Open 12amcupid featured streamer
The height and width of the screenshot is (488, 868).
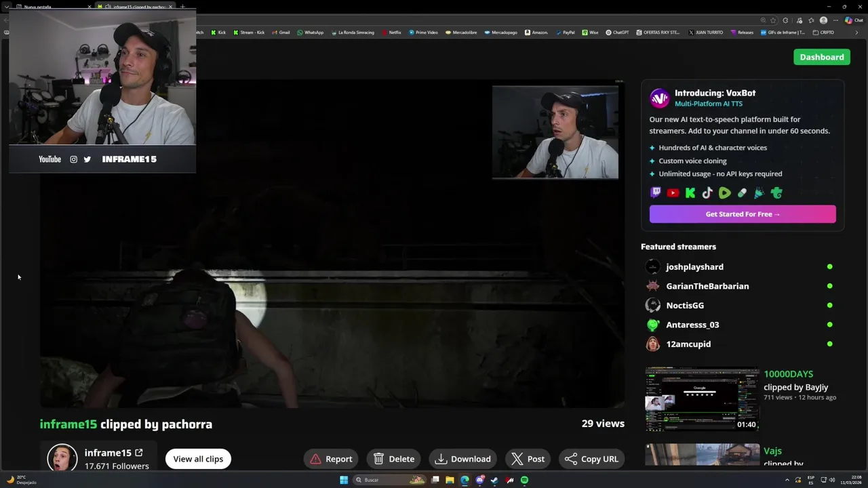click(x=688, y=344)
